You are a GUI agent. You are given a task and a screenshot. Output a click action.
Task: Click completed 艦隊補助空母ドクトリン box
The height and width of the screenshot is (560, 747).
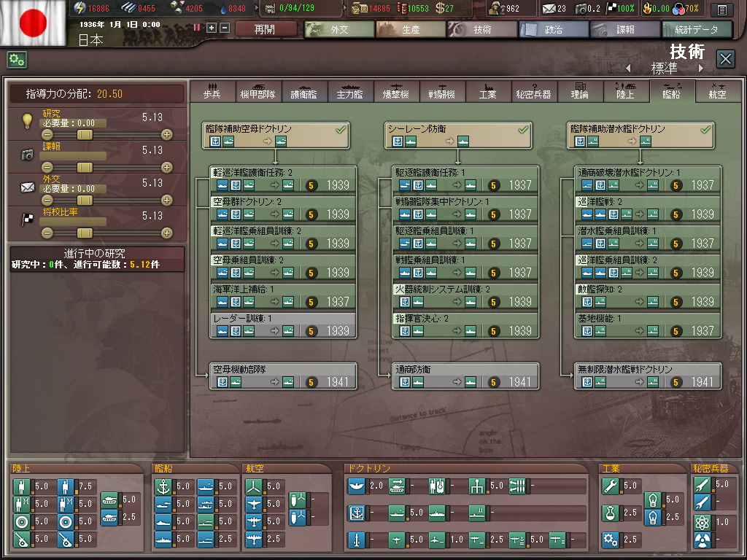pyautogui.click(x=276, y=135)
